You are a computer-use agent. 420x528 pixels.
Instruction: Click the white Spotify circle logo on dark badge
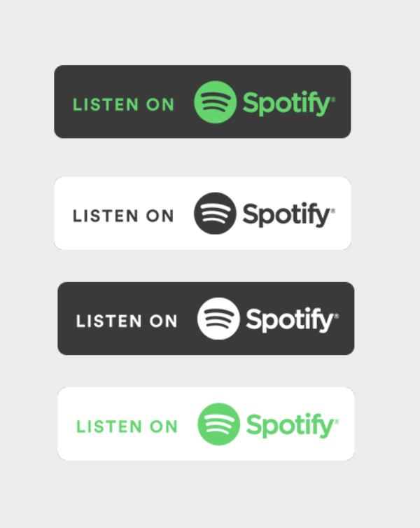[218, 319]
